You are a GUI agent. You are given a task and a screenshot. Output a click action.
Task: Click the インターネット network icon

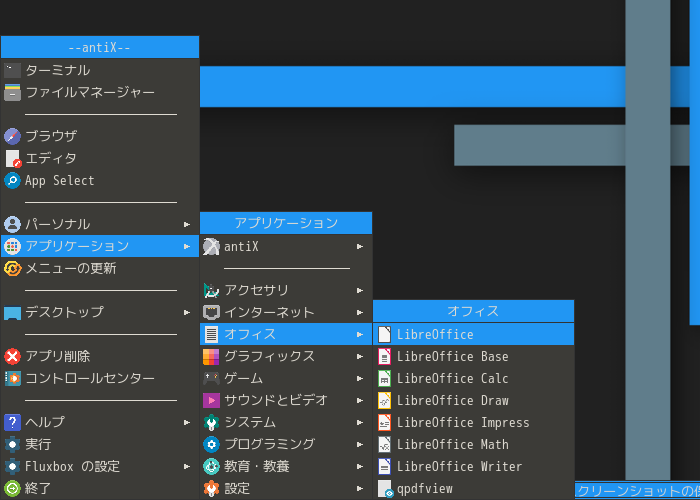pos(211,312)
